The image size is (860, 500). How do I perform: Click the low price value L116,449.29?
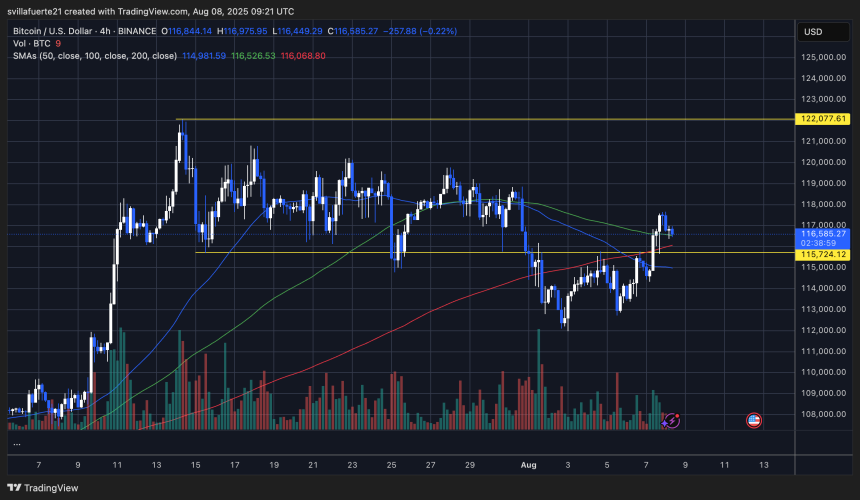pyautogui.click(x=297, y=31)
